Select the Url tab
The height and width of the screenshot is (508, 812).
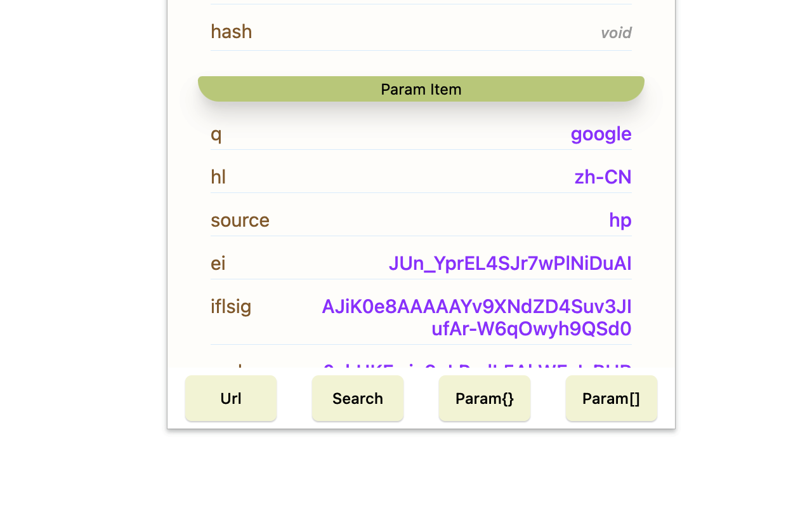(x=230, y=398)
